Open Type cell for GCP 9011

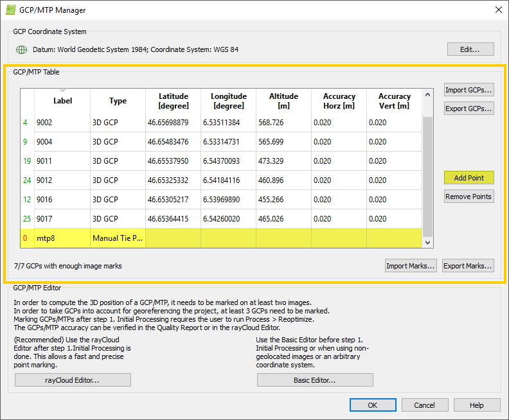pyautogui.click(x=118, y=161)
